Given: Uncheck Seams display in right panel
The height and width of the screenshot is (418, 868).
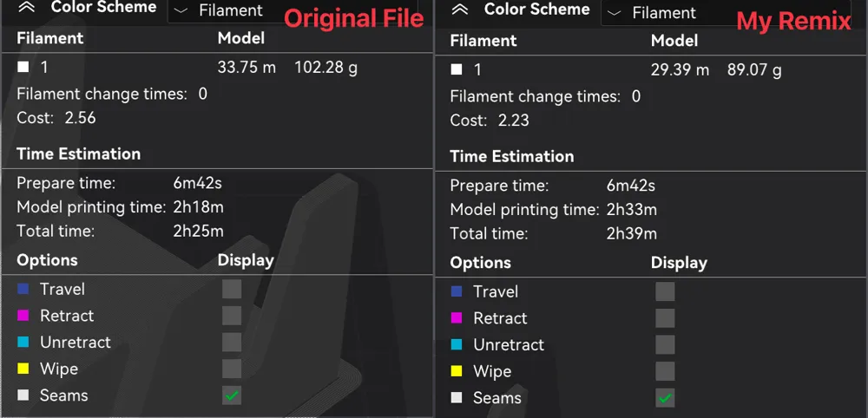Looking at the screenshot, I should 666,397.
